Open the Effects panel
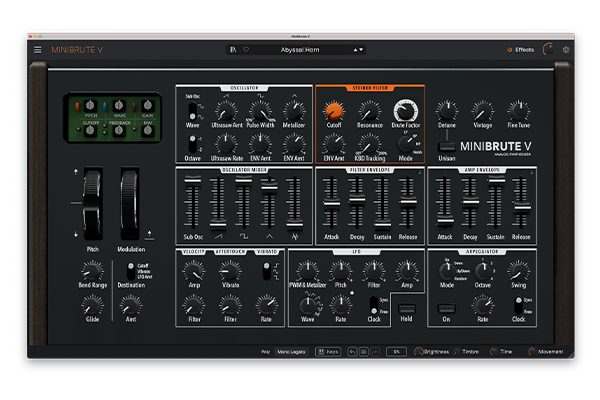The width and height of the screenshot is (600, 400). (524, 50)
